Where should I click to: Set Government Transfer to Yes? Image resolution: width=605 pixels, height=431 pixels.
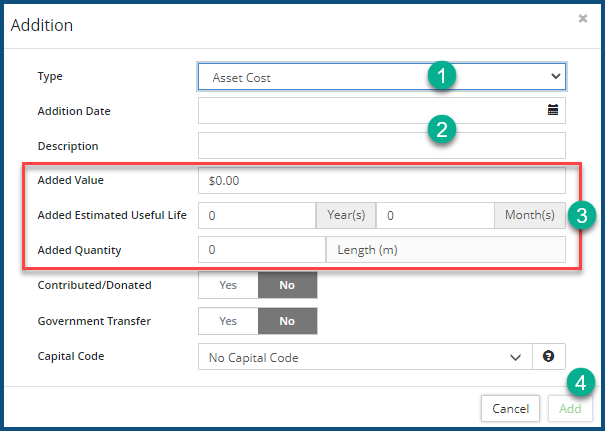(228, 321)
